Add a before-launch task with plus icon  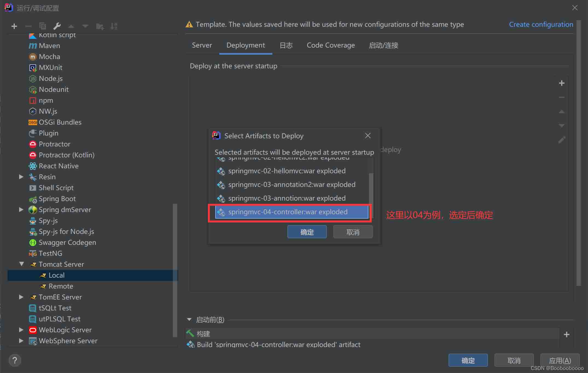567,334
